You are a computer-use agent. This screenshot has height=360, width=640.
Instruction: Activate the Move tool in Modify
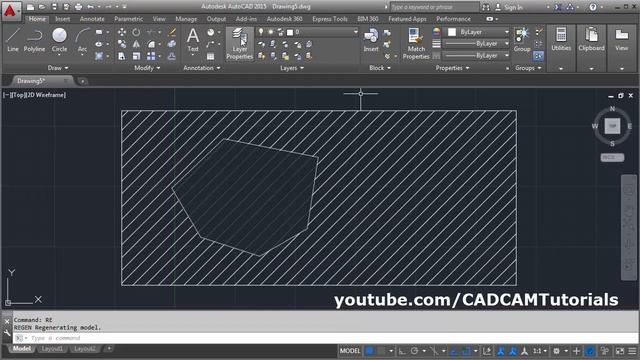(x=122, y=32)
